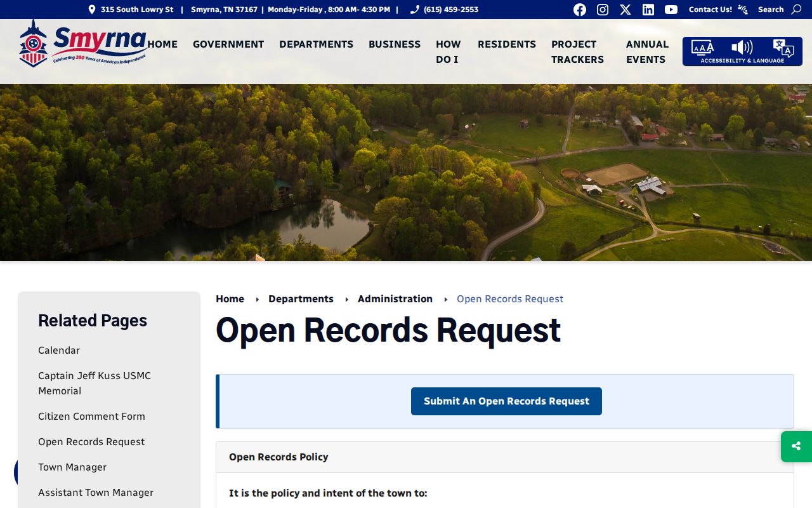Click the Search text link

771,10
